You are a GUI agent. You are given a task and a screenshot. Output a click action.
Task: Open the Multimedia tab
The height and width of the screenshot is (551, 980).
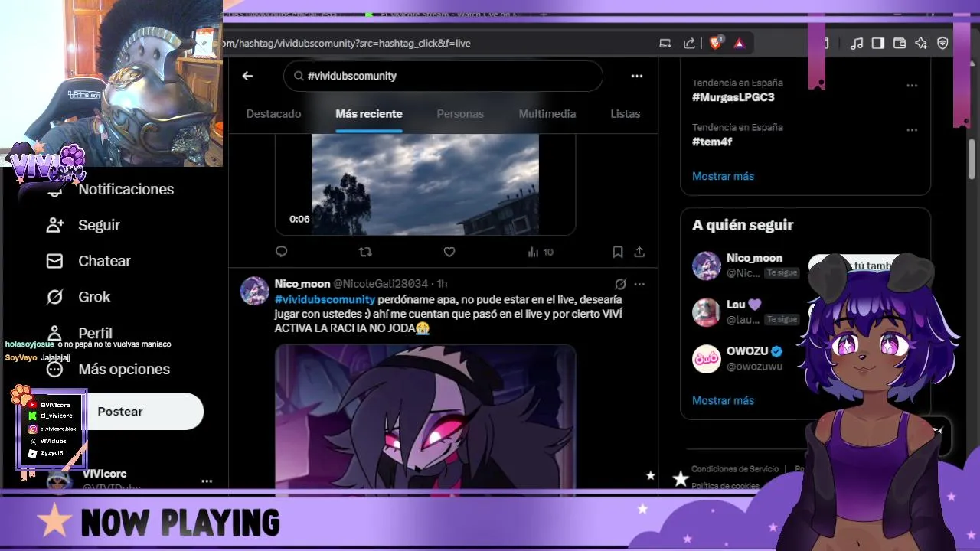(x=547, y=114)
